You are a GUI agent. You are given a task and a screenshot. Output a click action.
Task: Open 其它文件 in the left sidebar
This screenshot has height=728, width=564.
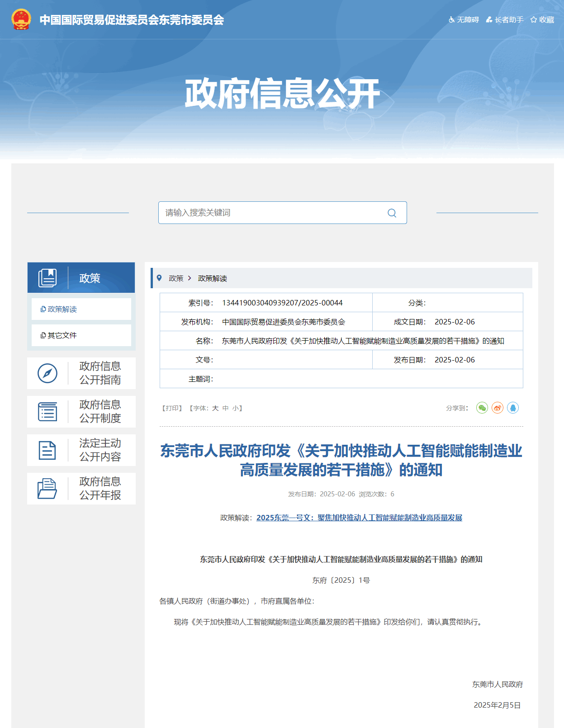[62, 335]
